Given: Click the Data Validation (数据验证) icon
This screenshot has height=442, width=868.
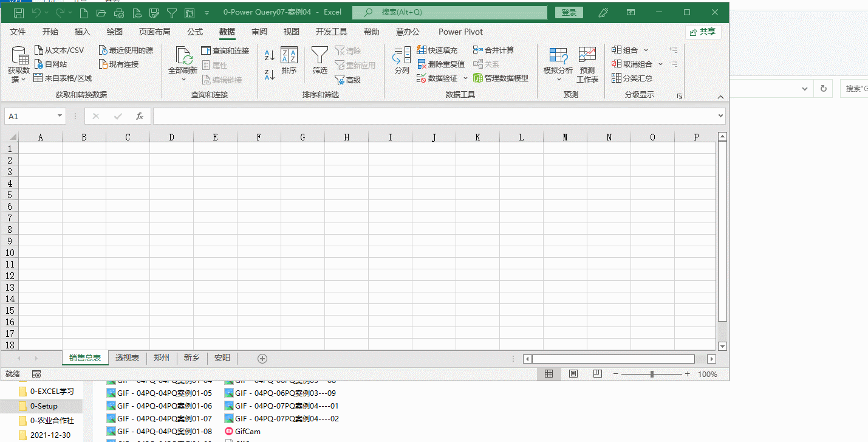Looking at the screenshot, I should (422, 78).
